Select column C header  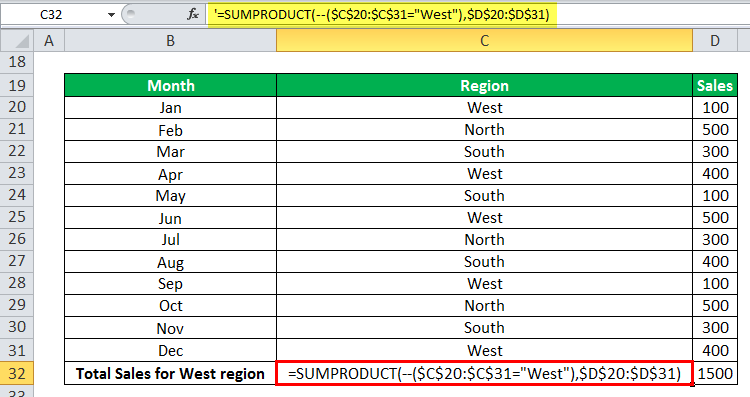(x=485, y=41)
